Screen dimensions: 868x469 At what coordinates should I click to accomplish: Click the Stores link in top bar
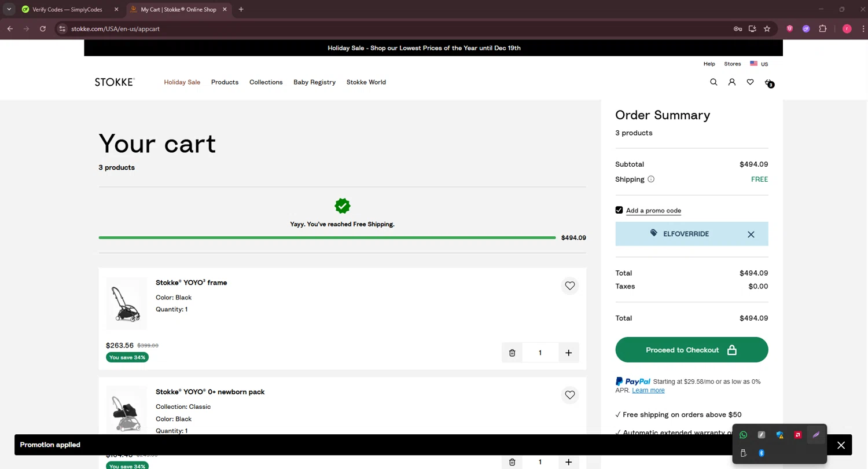pyautogui.click(x=732, y=64)
